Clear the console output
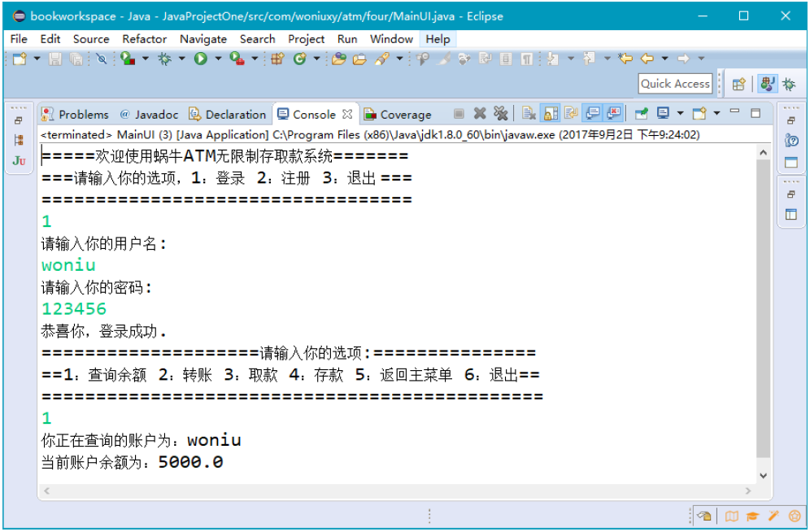The image size is (810, 532). (x=529, y=114)
